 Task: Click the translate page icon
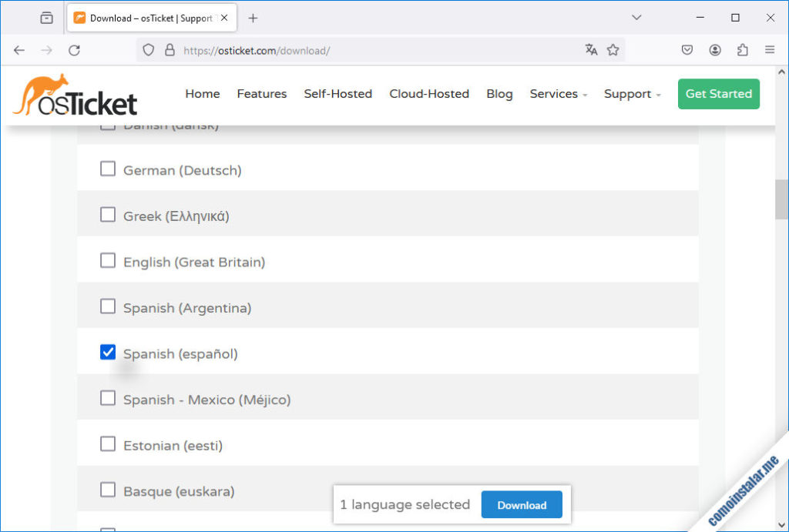click(591, 50)
